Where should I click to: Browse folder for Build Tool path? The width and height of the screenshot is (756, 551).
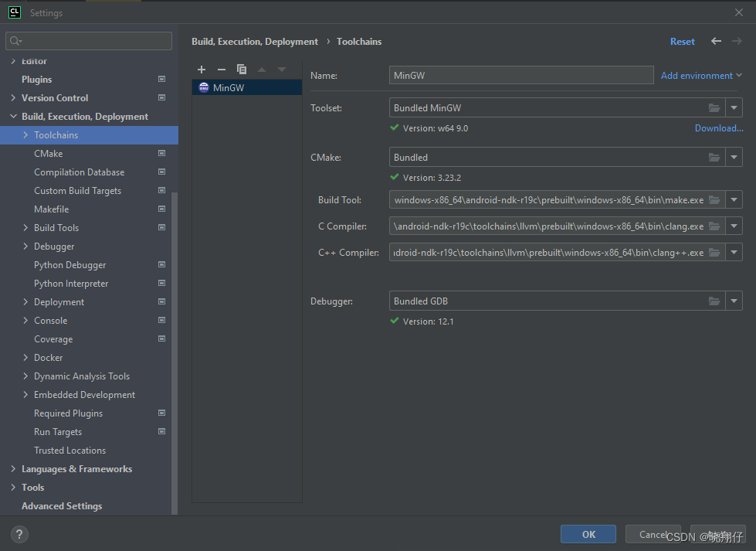pyautogui.click(x=714, y=199)
